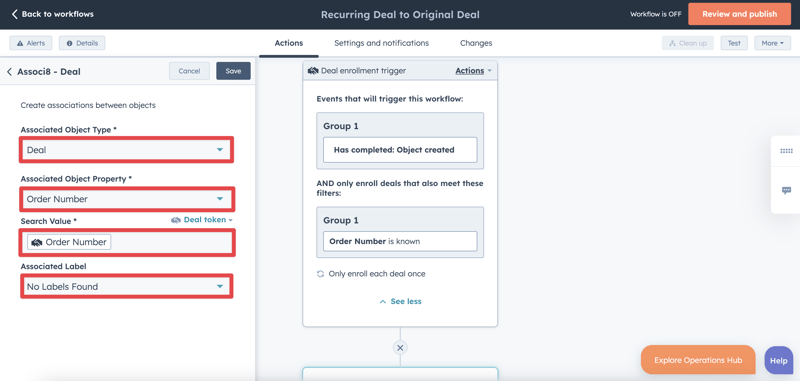Click first Group 1 heading
800x381 pixels.
point(341,126)
